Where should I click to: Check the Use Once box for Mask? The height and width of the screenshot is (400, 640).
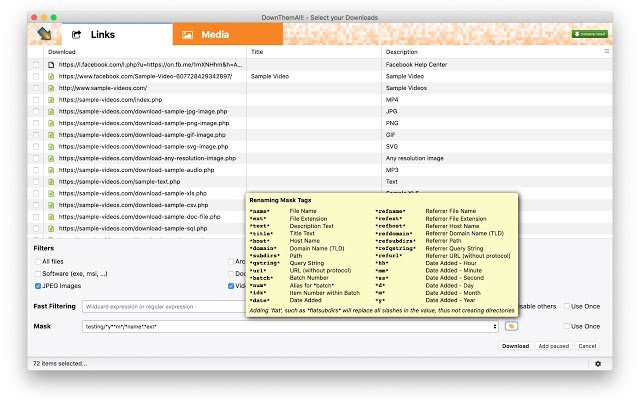564,326
